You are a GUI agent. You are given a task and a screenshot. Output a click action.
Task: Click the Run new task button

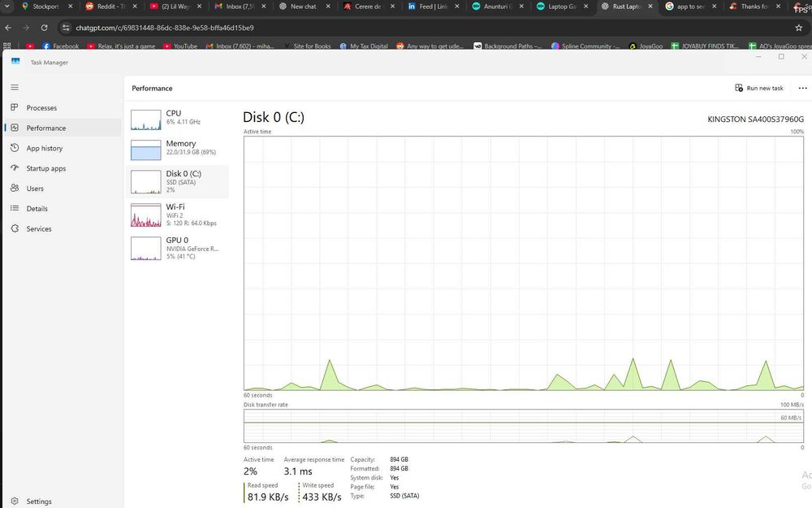(x=759, y=88)
